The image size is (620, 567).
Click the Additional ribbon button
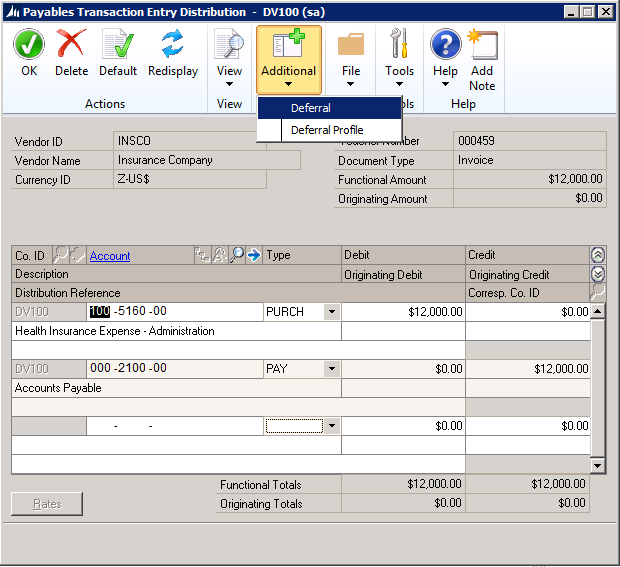tap(289, 59)
